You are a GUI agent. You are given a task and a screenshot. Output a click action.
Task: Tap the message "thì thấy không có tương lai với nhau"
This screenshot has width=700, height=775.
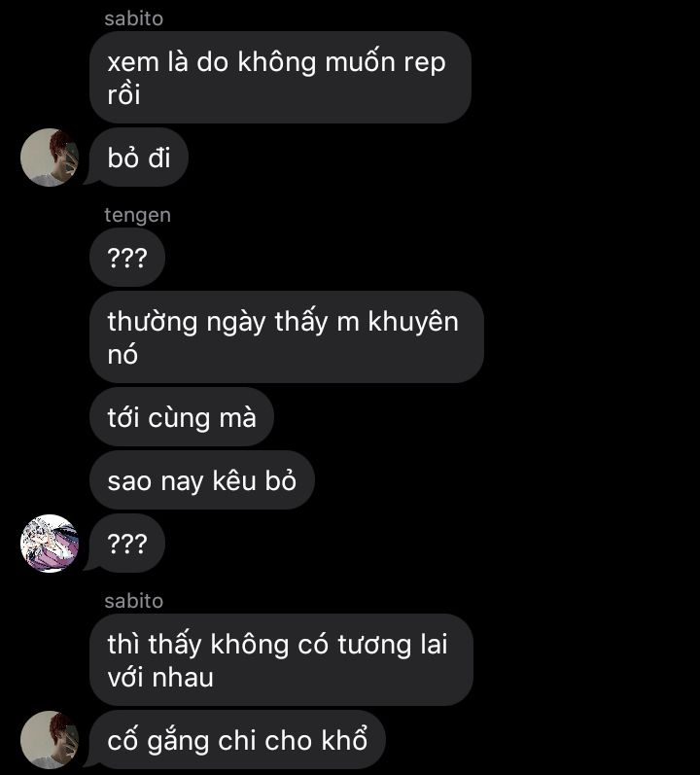pyautogui.click(x=281, y=660)
